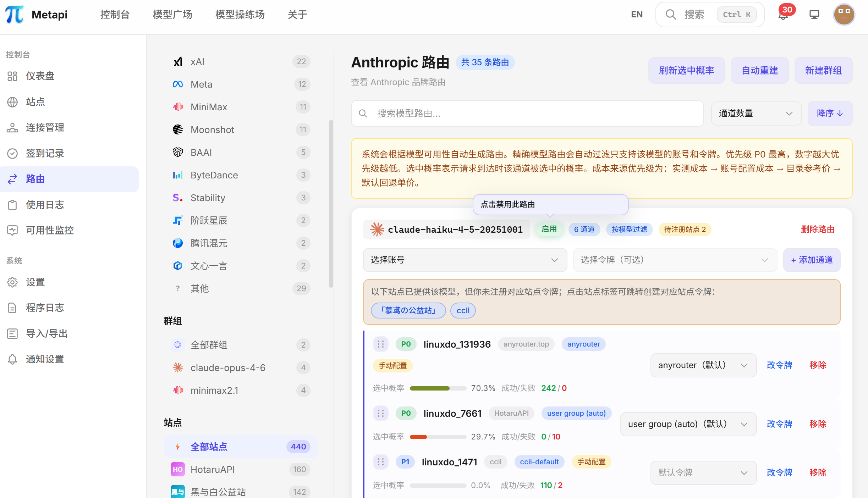This screenshot has height=498, width=868.
Task: Click 刷新选中概率 button
Action: [686, 71]
